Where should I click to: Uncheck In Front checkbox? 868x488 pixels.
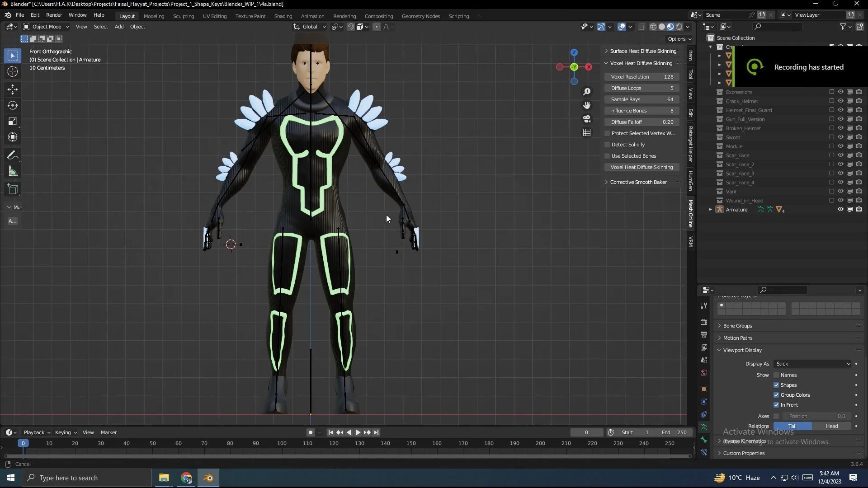click(776, 405)
